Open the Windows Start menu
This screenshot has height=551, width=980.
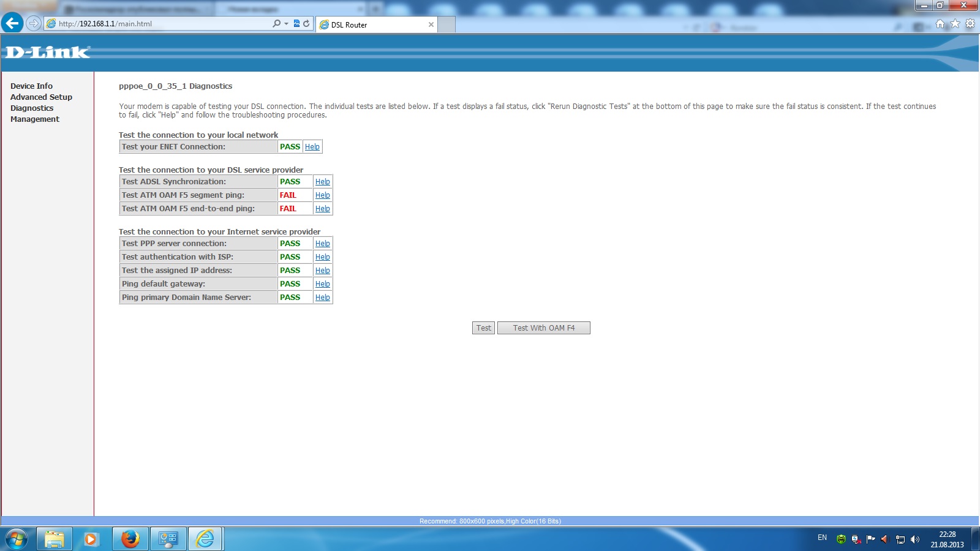coord(16,539)
